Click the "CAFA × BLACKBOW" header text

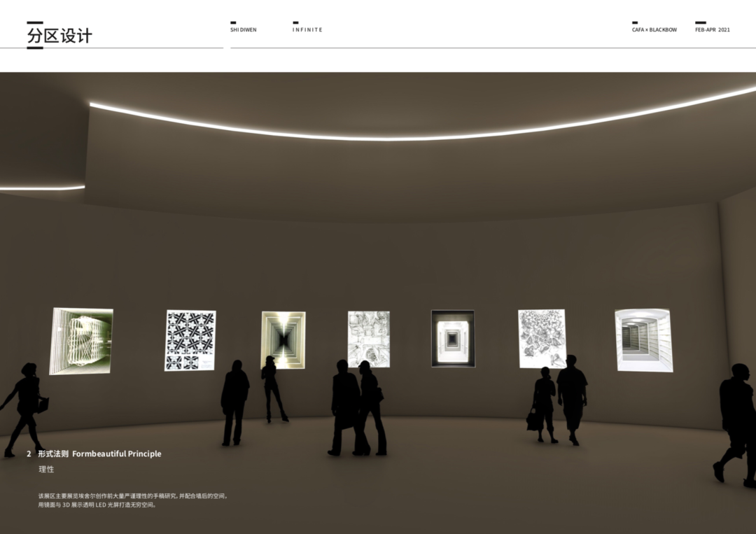pos(654,30)
